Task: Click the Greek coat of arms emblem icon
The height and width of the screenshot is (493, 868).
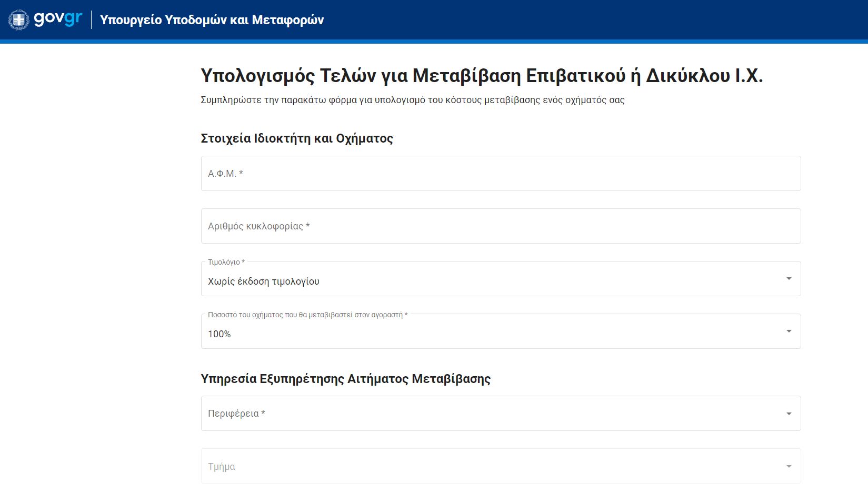Action: [19, 20]
